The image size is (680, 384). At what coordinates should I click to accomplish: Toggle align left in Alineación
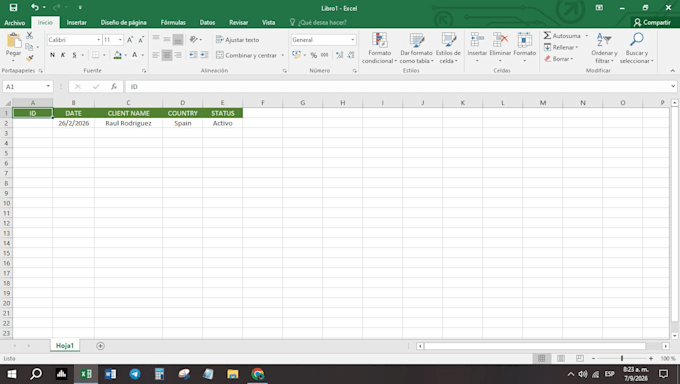156,55
